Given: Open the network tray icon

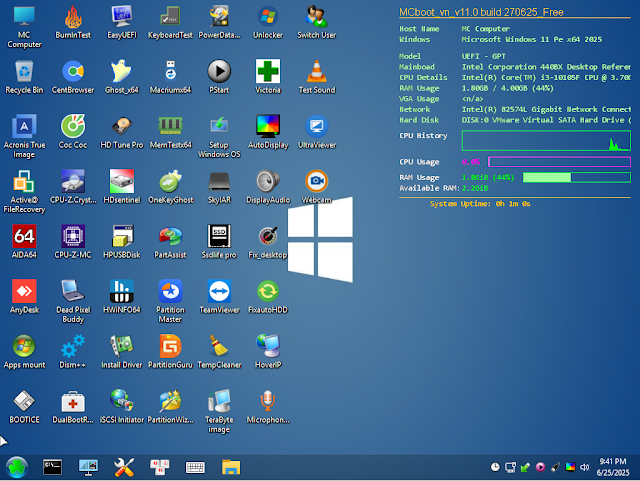Looking at the screenshot, I should click(510, 467).
